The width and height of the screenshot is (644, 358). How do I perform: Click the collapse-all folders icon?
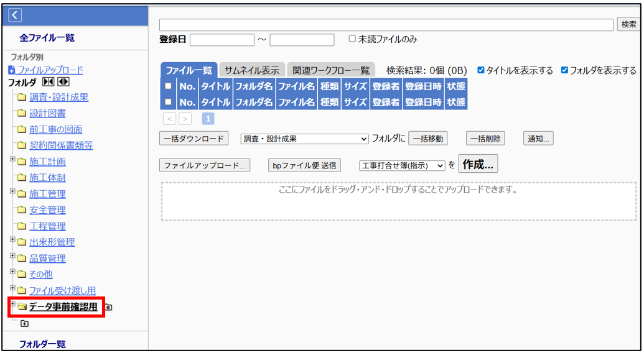click(x=48, y=83)
